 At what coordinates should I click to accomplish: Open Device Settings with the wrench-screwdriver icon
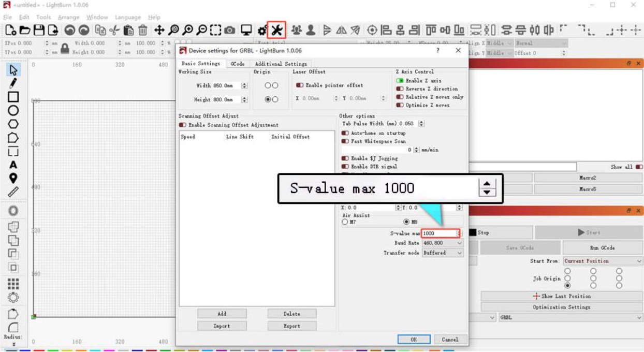coord(276,30)
